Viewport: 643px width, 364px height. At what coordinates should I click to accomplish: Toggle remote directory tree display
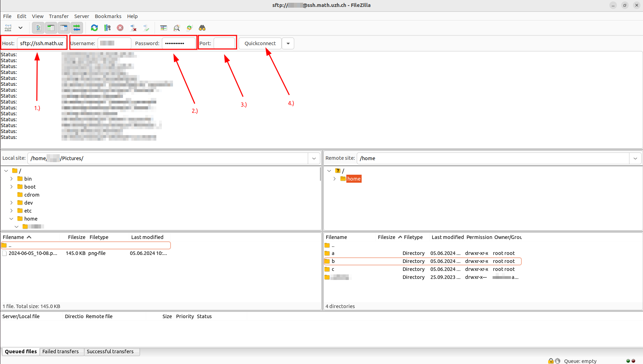point(64,28)
